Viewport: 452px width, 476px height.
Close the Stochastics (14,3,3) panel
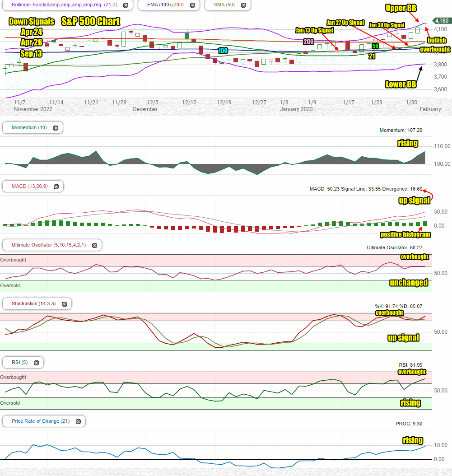65,304
